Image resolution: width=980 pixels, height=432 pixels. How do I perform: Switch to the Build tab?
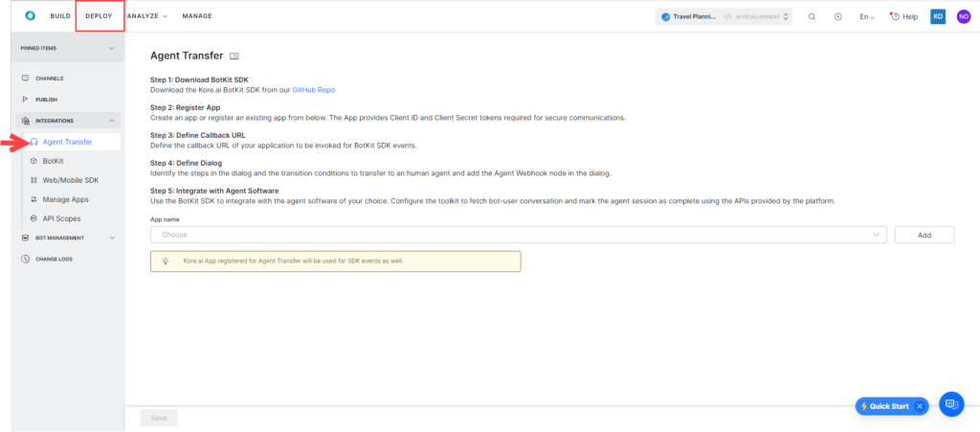(60, 16)
